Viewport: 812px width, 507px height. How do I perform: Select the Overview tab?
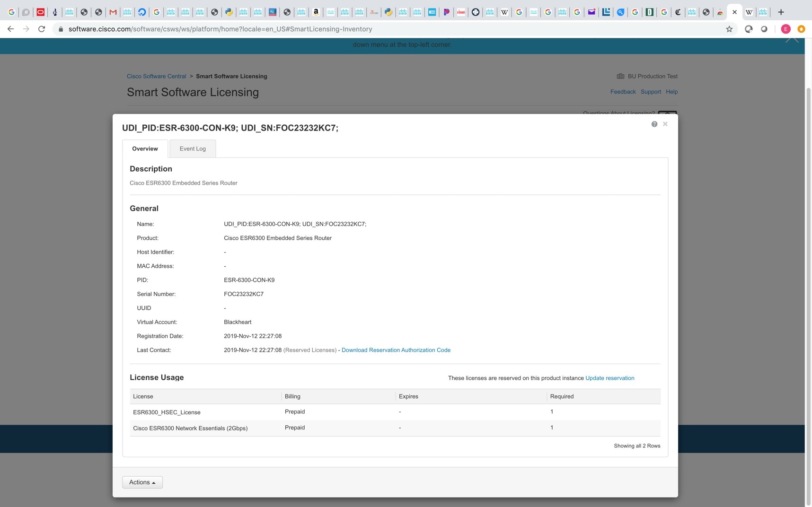(x=145, y=149)
